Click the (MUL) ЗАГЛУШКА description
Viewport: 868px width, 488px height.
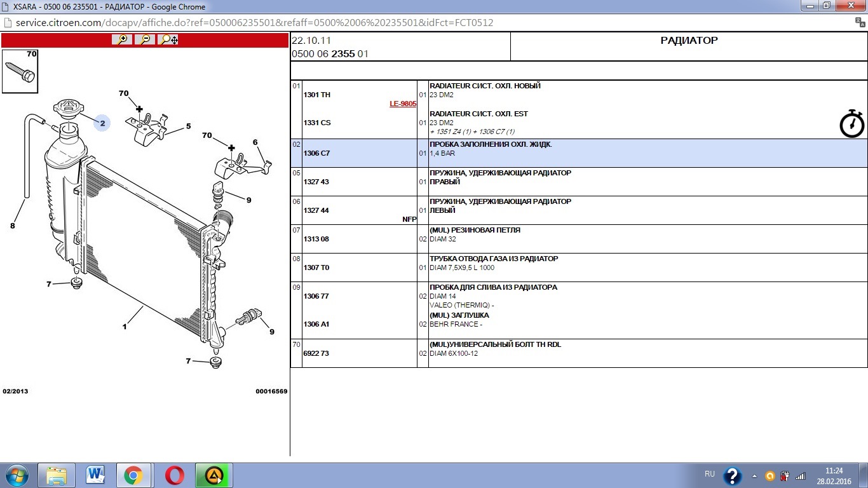tap(459, 315)
